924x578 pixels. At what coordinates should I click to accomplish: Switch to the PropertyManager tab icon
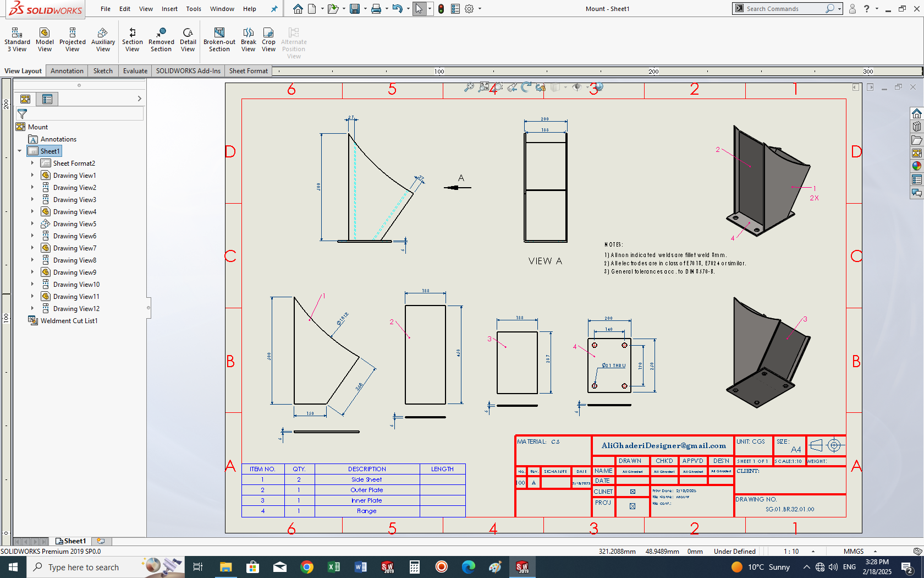pos(47,99)
